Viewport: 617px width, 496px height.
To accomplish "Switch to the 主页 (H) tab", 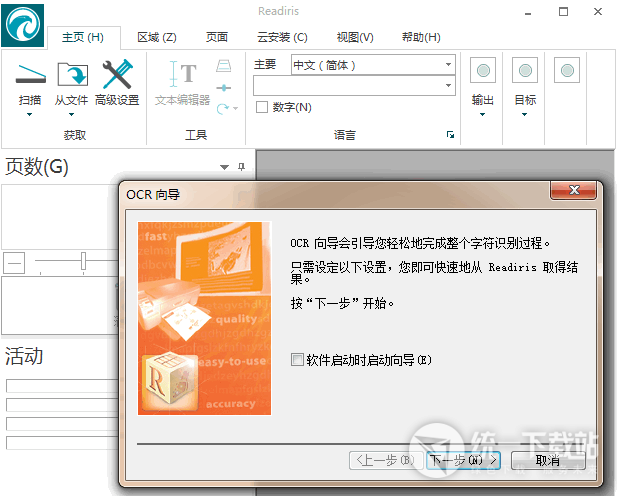I will click(83, 37).
